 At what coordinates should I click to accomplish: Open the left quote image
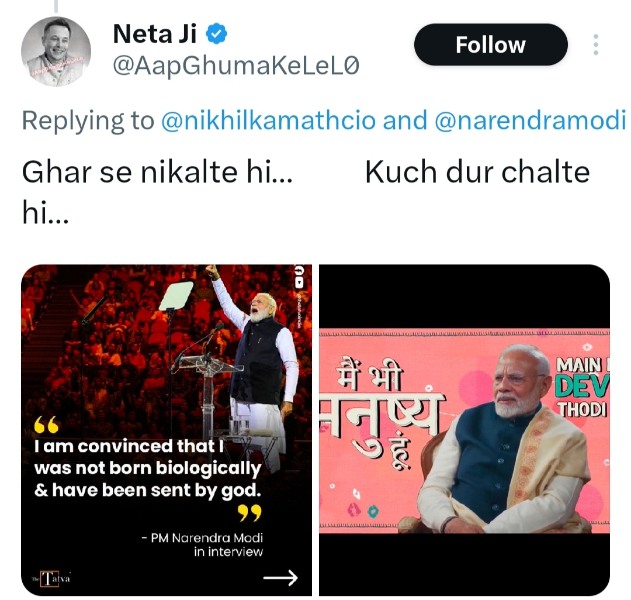pos(166,430)
